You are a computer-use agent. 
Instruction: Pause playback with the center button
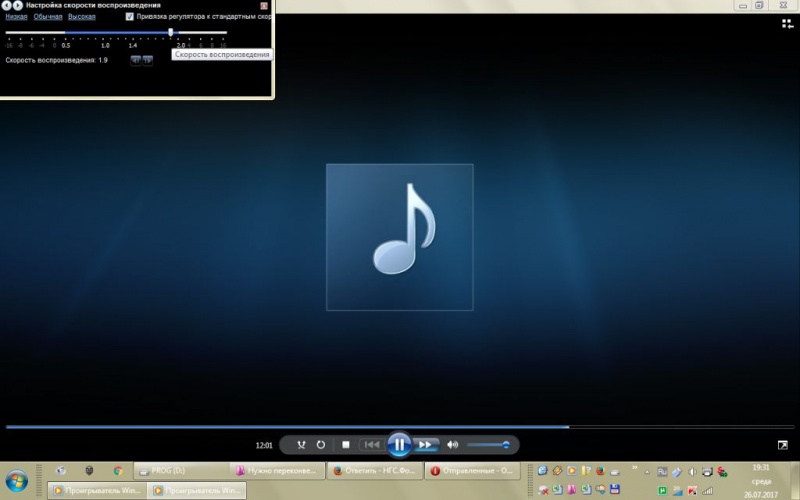pos(398,444)
